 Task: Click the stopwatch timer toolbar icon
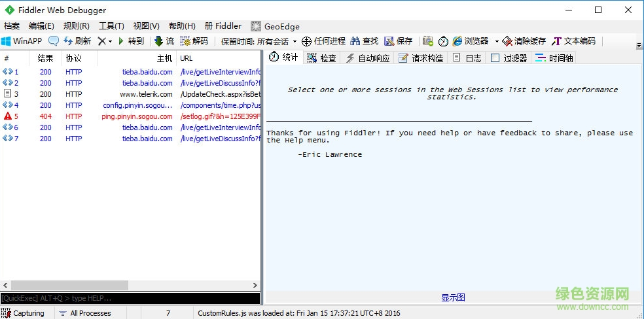(x=443, y=41)
